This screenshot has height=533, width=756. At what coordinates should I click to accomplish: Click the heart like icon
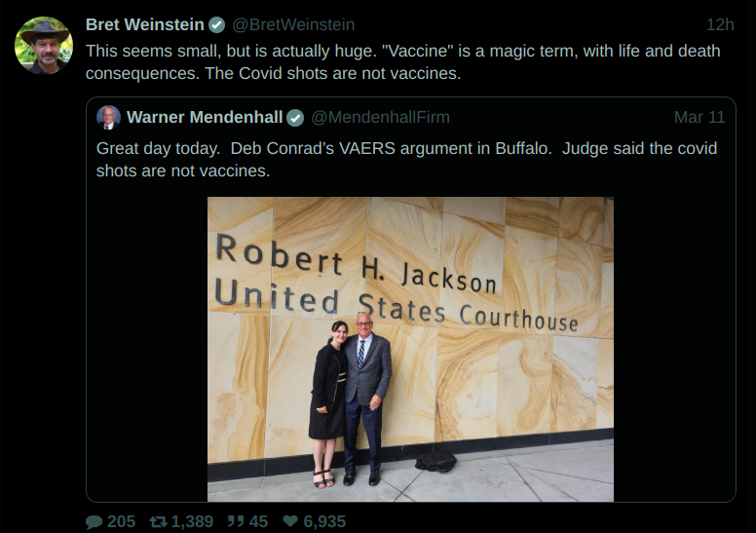pos(290,521)
